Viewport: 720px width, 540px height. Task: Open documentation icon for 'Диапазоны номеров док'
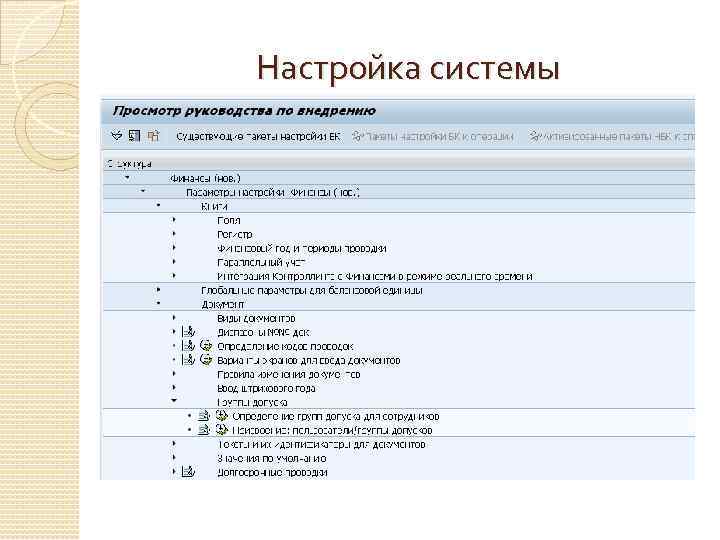tap(188, 332)
